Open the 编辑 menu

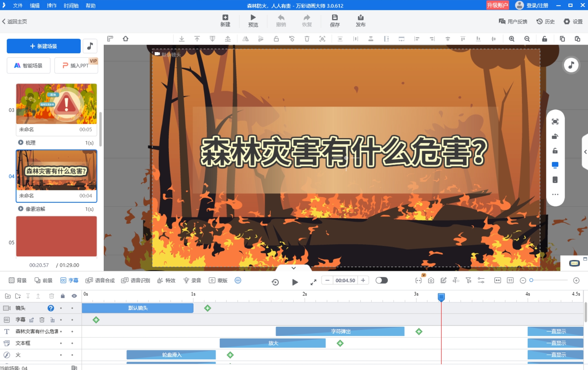35,5
